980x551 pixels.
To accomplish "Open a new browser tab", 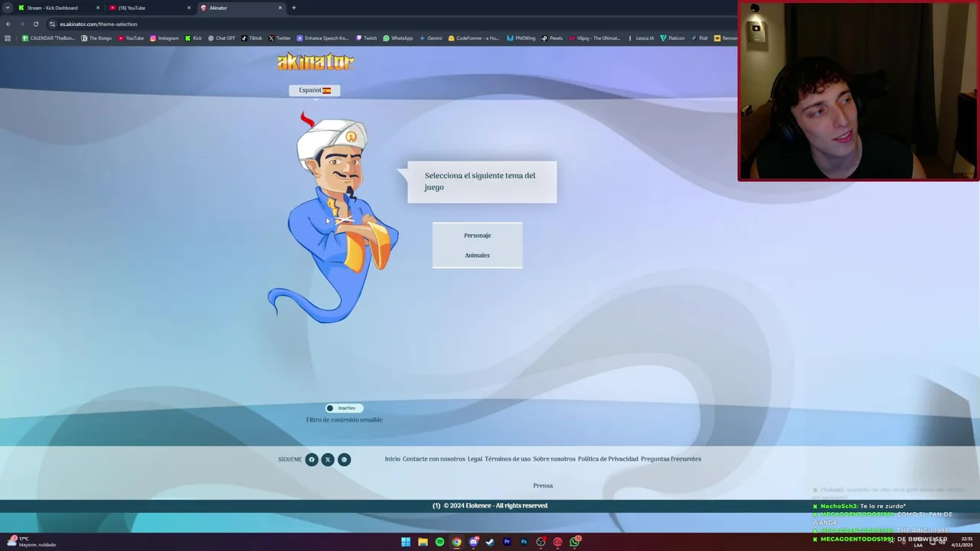I will 294,8.
